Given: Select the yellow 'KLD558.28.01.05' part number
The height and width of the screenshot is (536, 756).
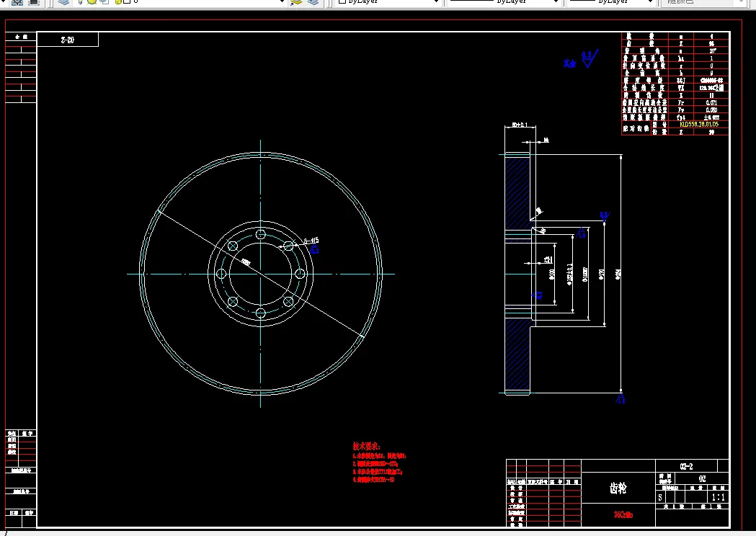Looking at the screenshot, I should (x=698, y=125).
